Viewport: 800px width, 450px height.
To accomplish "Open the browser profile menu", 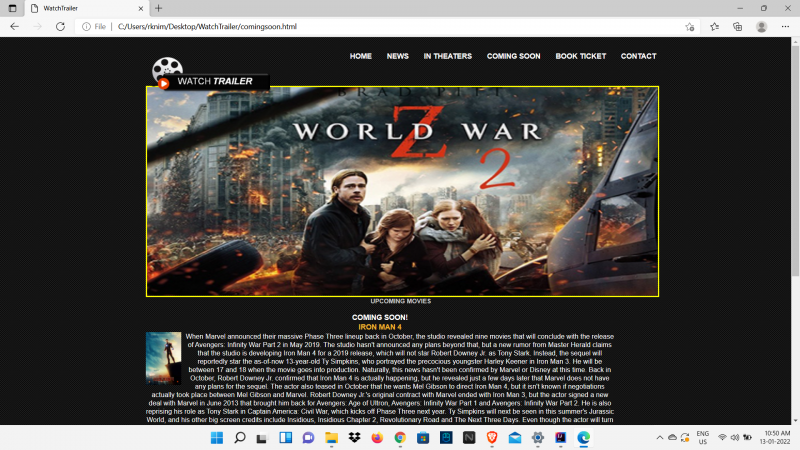I will point(761,27).
